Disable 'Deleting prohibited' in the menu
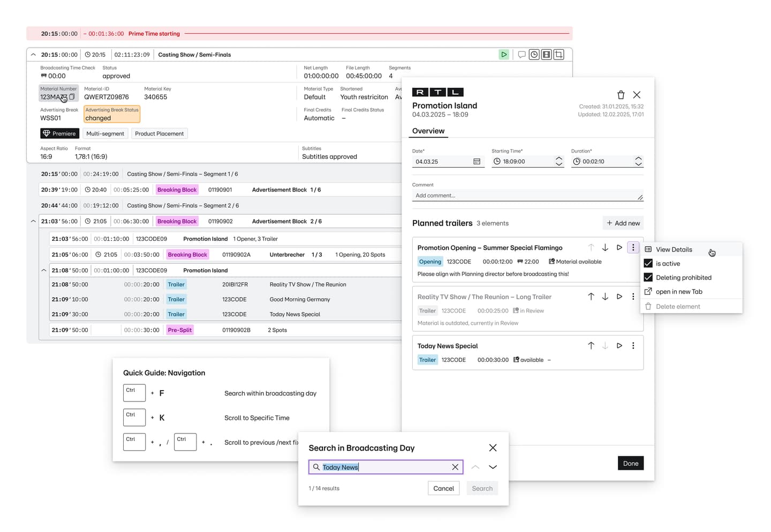 pyautogui.click(x=648, y=277)
